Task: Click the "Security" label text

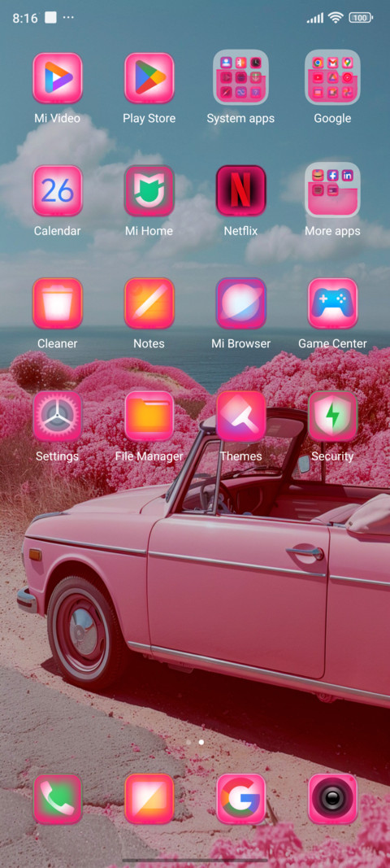Action: pos(332,456)
